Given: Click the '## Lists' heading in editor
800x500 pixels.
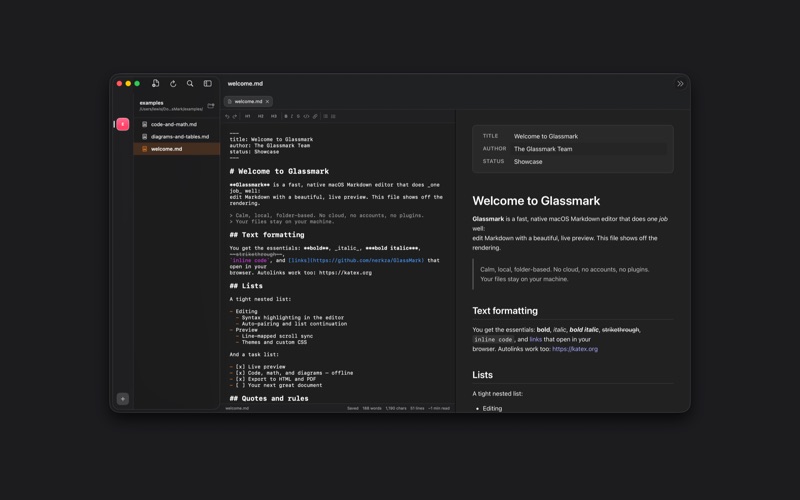Looking at the screenshot, I should click(246, 286).
